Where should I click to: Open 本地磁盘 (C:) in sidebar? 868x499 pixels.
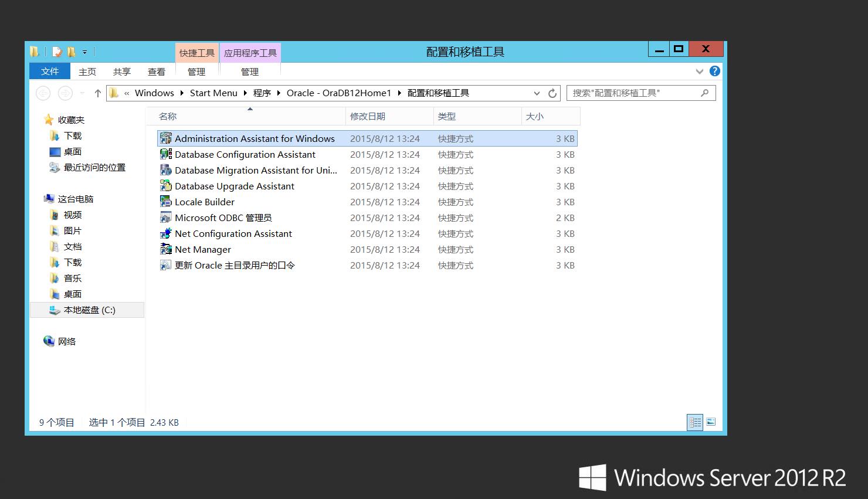coord(87,310)
